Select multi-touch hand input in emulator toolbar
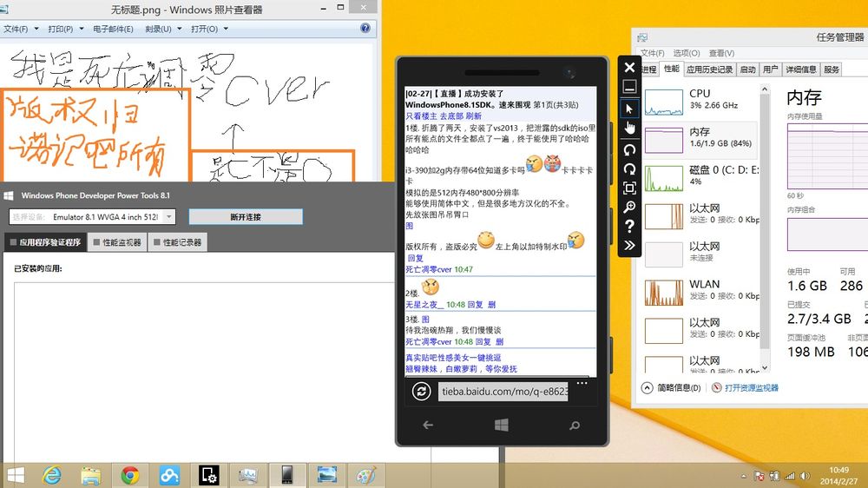 (629, 128)
